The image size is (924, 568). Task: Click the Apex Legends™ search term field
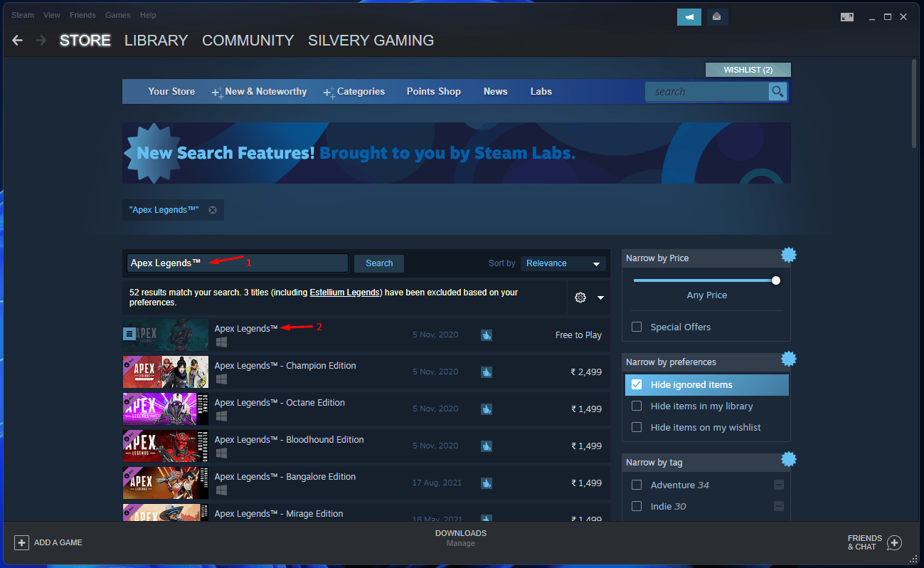click(x=238, y=263)
